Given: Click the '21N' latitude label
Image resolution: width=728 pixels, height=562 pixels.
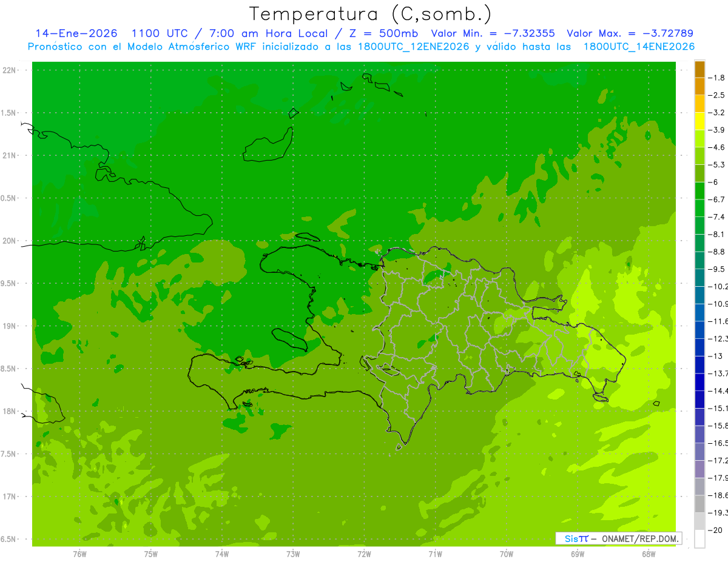Looking at the screenshot, I should point(9,156).
